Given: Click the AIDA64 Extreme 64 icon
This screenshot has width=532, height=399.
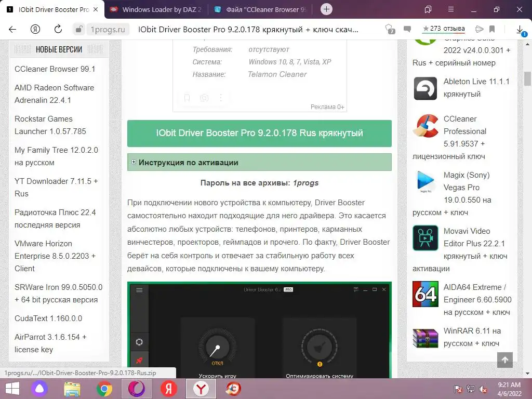Looking at the screenshot, I should [x=425, y=294].
